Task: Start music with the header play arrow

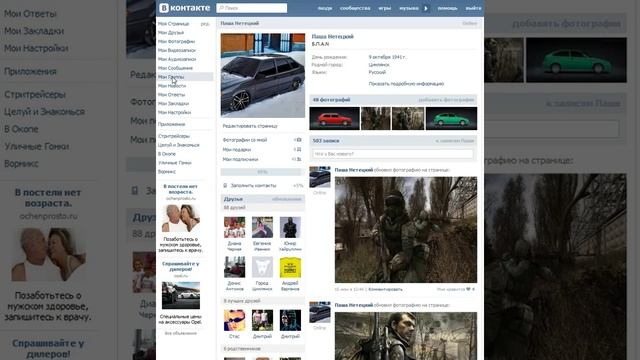Action: pyautogui.click(x=426, y=8)
